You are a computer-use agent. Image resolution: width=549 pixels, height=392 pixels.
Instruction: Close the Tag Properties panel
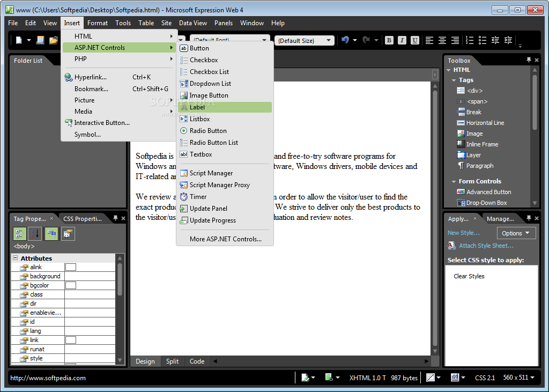pos(51,218)
